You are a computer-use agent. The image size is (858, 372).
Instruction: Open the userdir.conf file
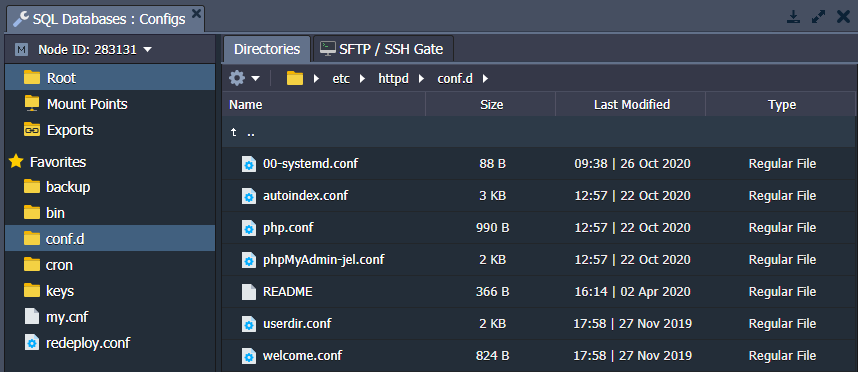(x=297, y=323)
